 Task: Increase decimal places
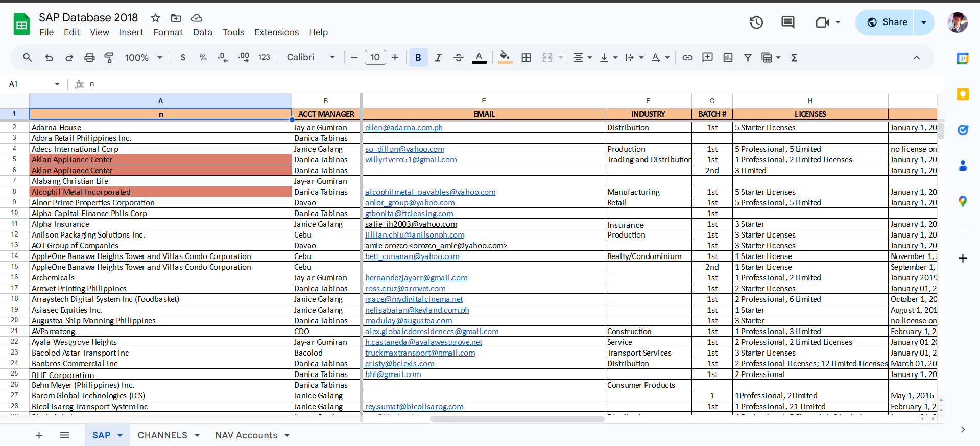pyautogui.click(x=244, y=58)
